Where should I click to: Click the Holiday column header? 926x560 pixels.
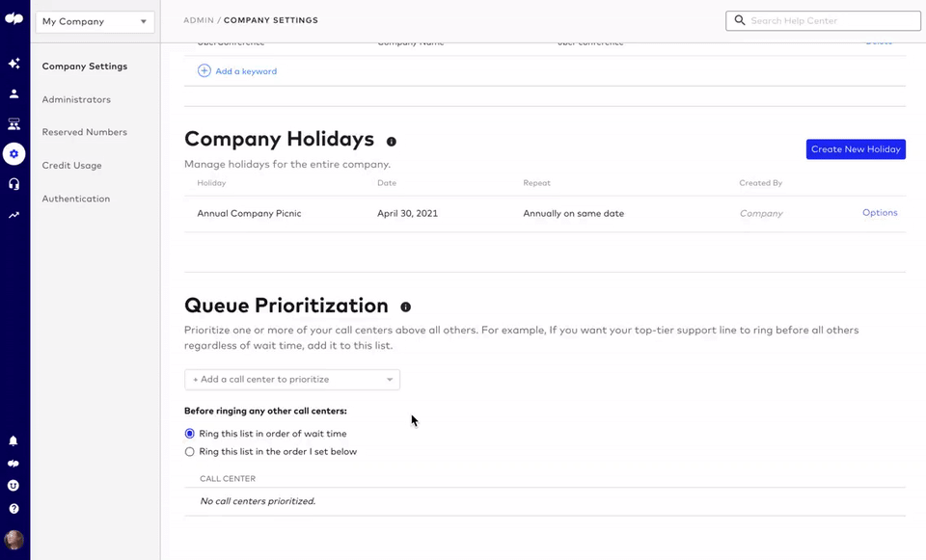click(x=211, y=183)
